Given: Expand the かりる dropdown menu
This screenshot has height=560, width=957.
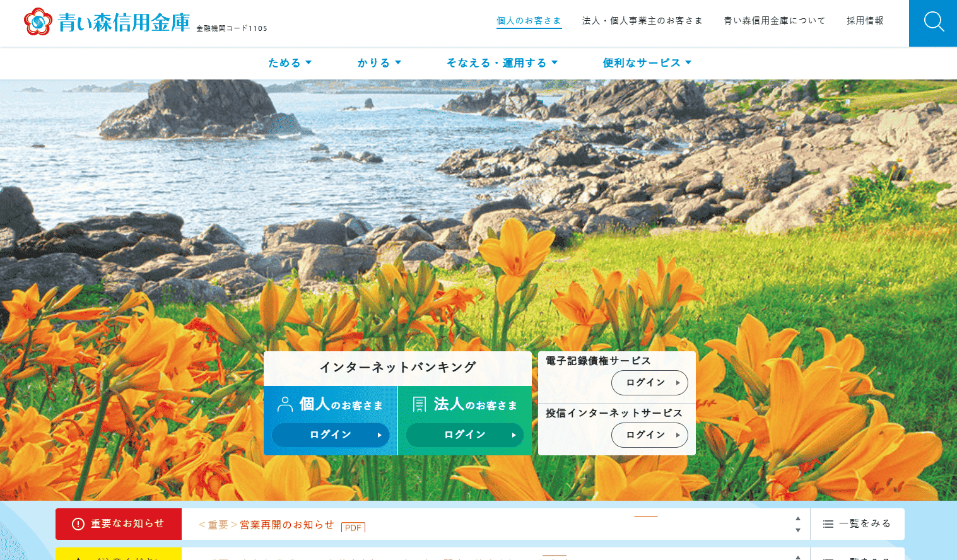Looking at the screenshot, I should coord(379,62).
